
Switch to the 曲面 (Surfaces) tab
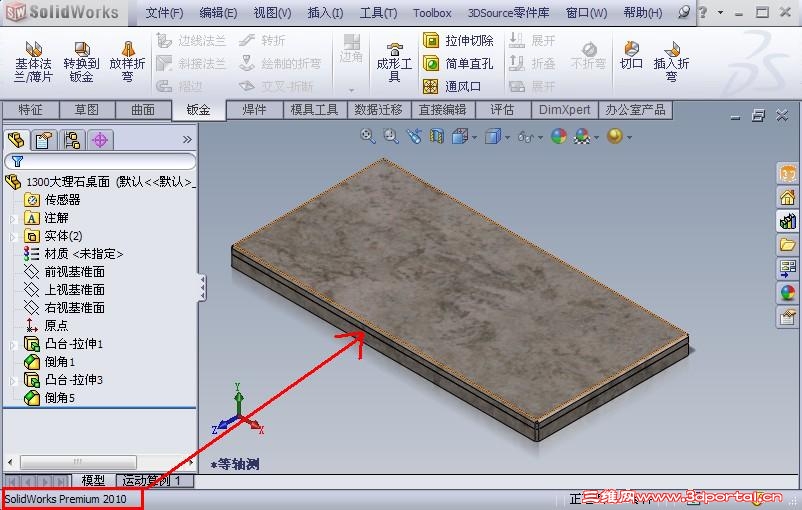click(x=143, y=110)
